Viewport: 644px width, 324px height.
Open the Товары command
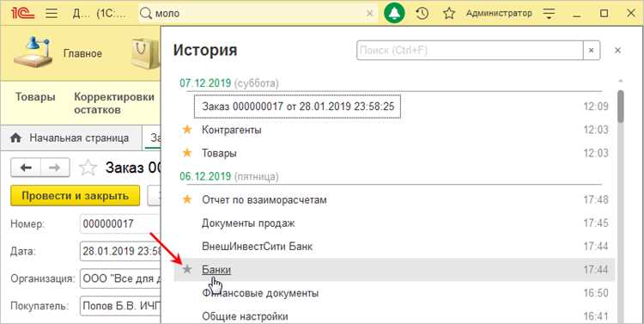click(x=35, y=97)
